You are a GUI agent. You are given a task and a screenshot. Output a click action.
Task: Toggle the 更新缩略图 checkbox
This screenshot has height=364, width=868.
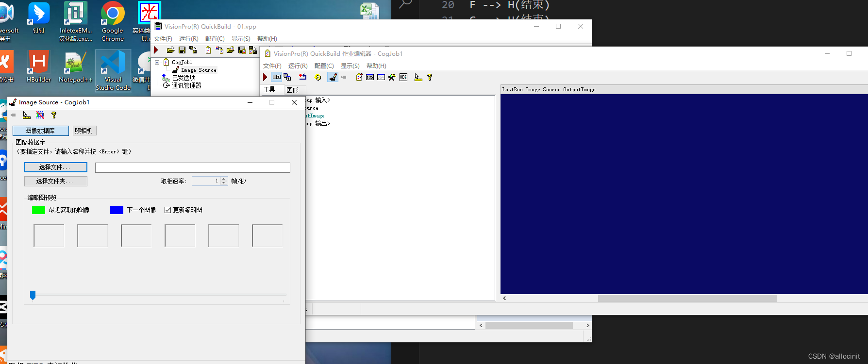[167, 210]
